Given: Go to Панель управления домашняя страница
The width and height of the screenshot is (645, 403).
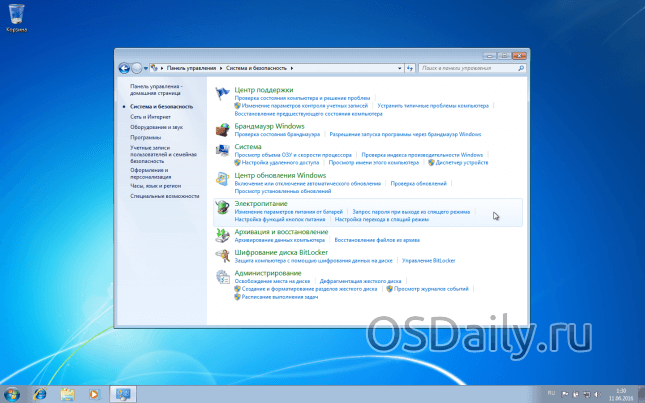Looking at the screenshot, I should (156, 90).
